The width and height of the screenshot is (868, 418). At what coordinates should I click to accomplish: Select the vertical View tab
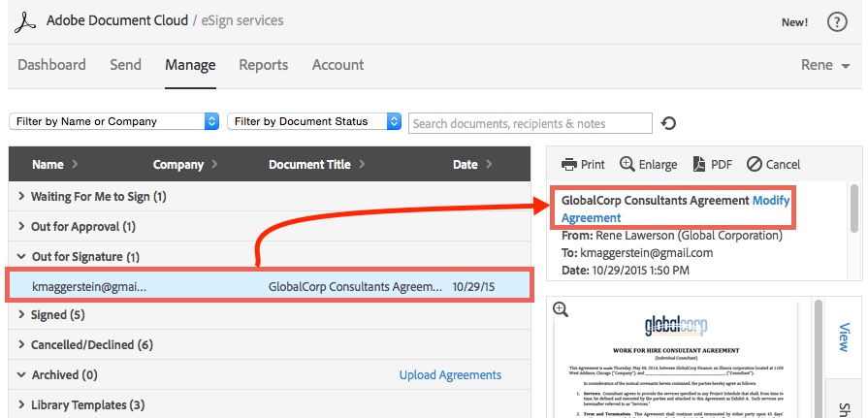click(x=844, y=338)
